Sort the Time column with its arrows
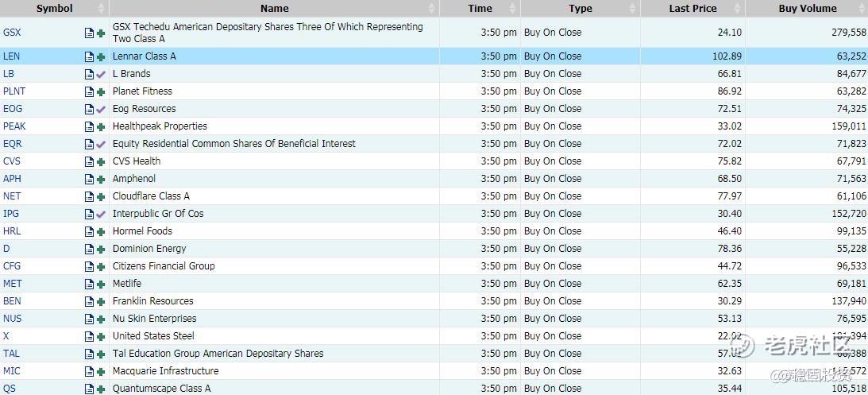Viewport: 868px width, 395px height. coord(512,8)
